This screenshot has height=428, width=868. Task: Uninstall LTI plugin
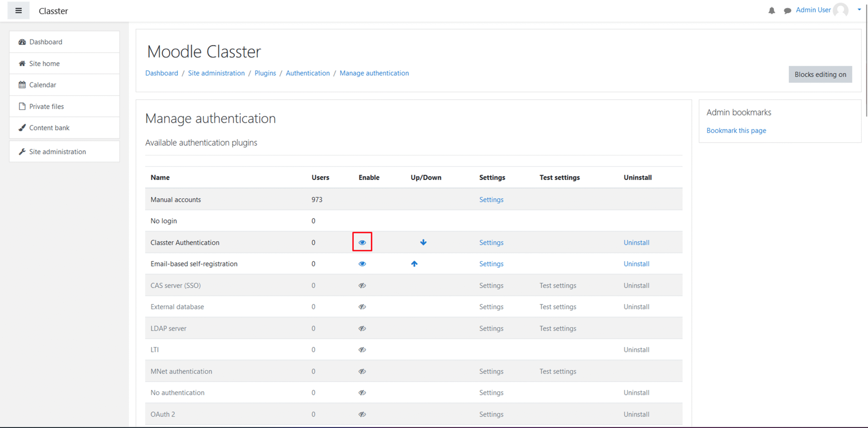(636, 350)
